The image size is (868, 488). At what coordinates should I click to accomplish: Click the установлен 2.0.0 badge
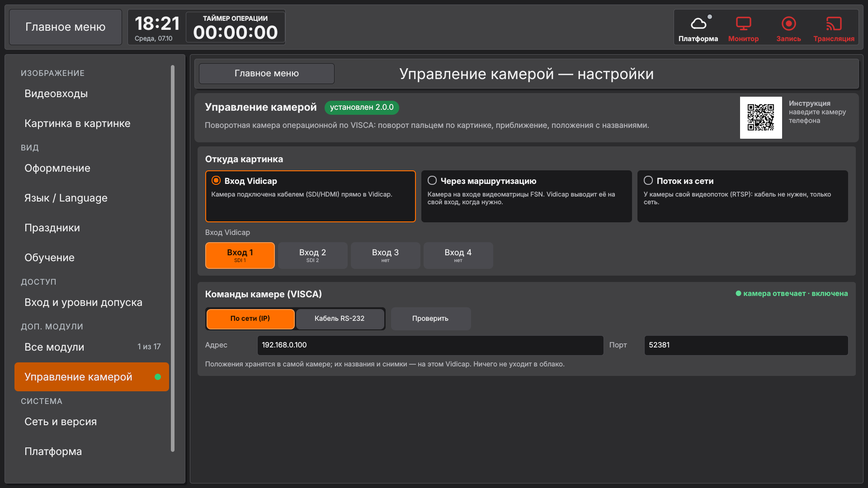point(362,107)
